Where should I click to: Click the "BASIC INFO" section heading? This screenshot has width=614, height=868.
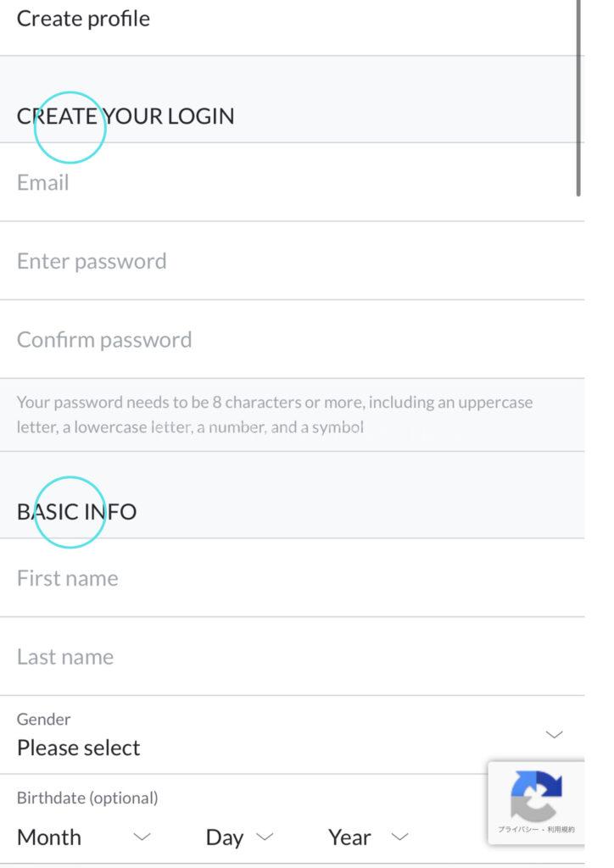[76, 512]
